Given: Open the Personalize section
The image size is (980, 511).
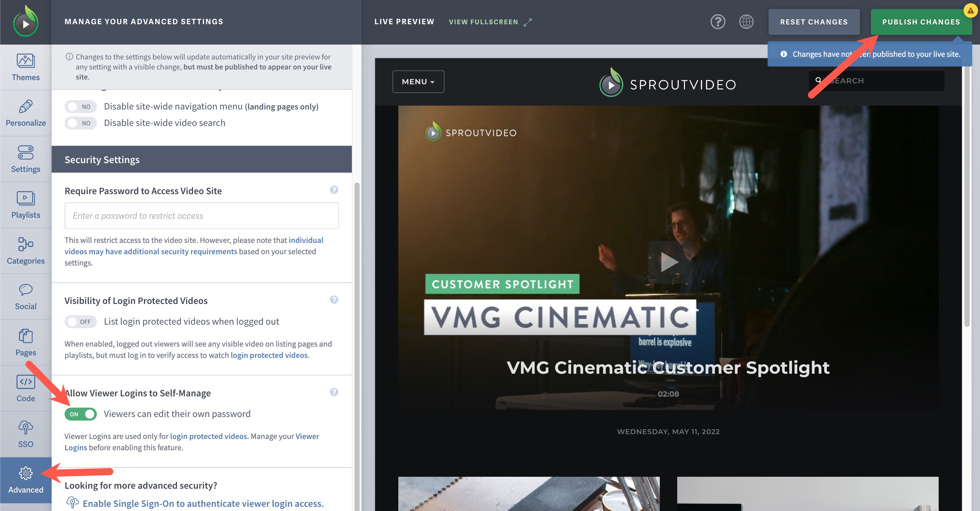Looking at the screenshot, I should (25, 113).
